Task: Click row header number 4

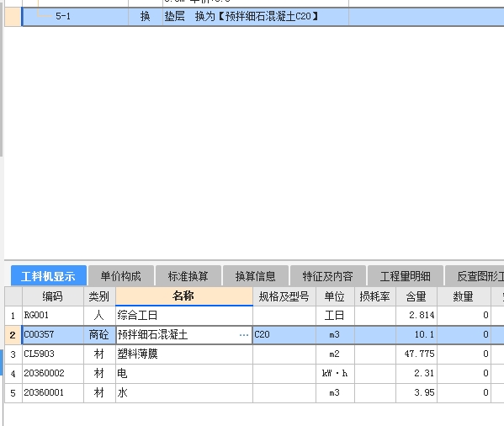Action: pos(13,374)
